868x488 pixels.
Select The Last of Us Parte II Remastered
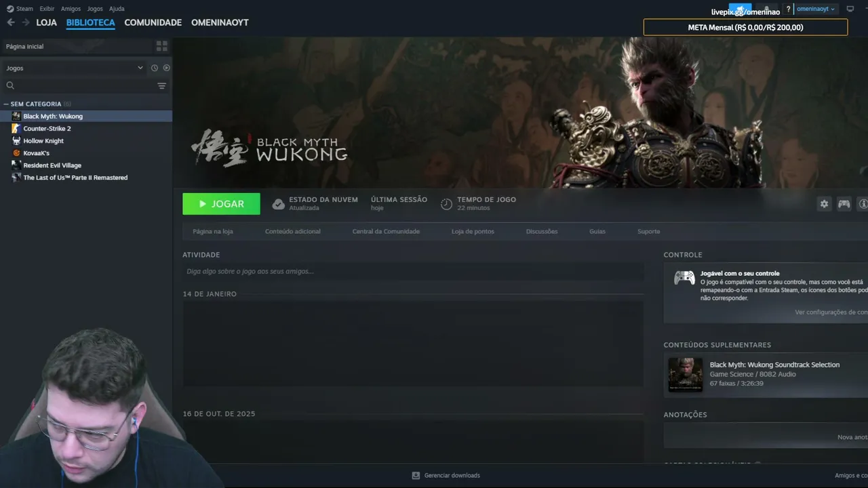point(86,177)
